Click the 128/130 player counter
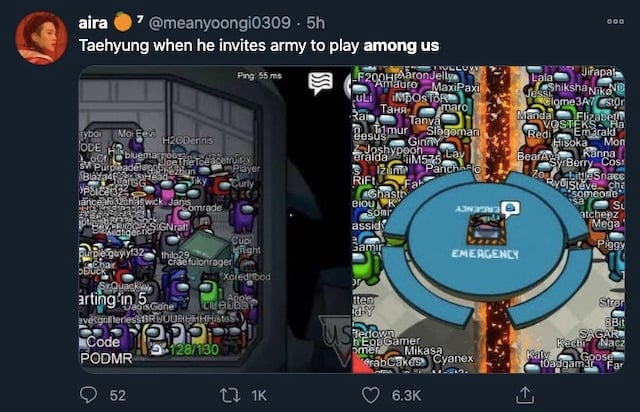The image size is (640, 412). click(194, 350)
